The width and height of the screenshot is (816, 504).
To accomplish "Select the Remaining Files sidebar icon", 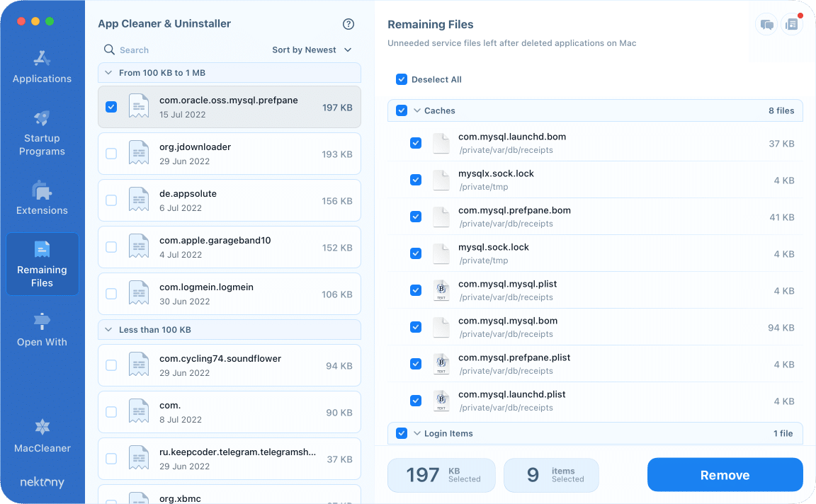I will [x=42, y=249].
